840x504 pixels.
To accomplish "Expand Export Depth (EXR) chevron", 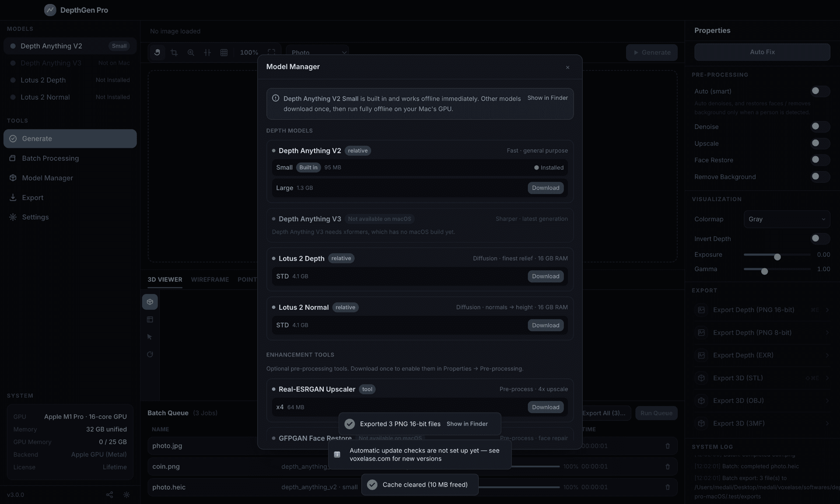I will 827,355.
